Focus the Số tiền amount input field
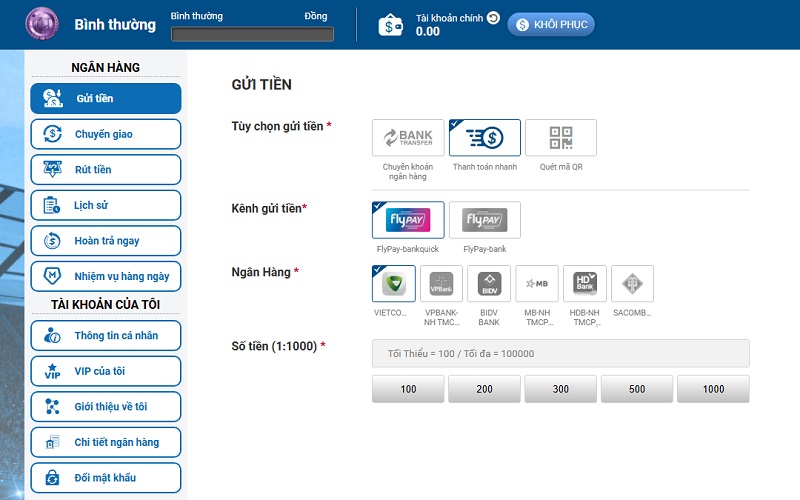This screenshot has width=800, height=500. click(561, 354)
